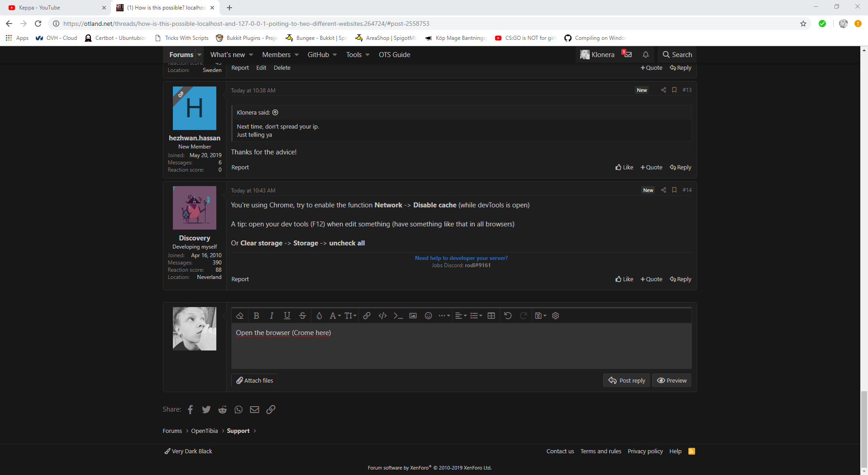Toggle bold formatting in the editor
Image resolution: width=868 pixels, height=475 pixels.
coord(256,316)
